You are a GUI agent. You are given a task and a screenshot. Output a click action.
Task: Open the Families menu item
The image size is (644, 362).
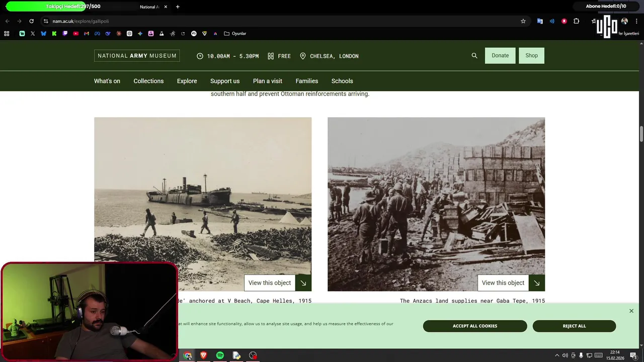[307, 81]
